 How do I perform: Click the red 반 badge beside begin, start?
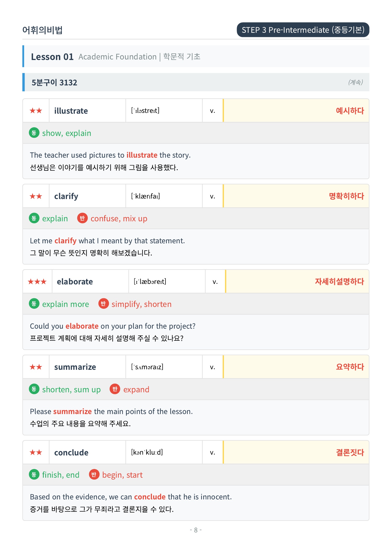coord(94,475)
